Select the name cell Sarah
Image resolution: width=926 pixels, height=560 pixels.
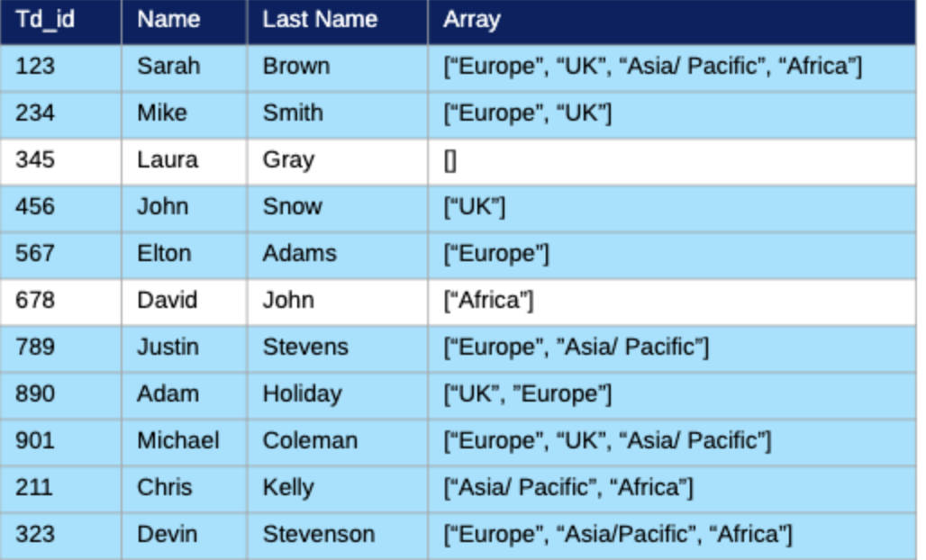click(x=168, y=67)
